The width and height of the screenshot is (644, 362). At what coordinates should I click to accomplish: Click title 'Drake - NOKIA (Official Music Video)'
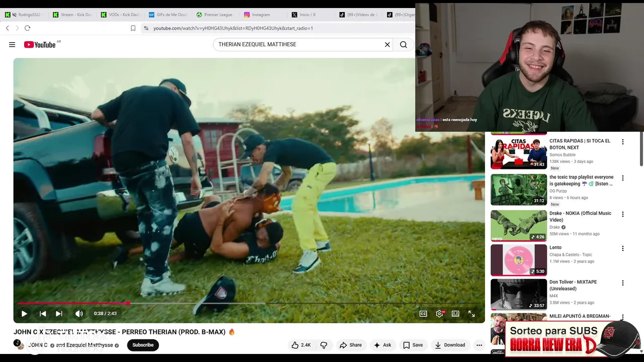[581, 217]
